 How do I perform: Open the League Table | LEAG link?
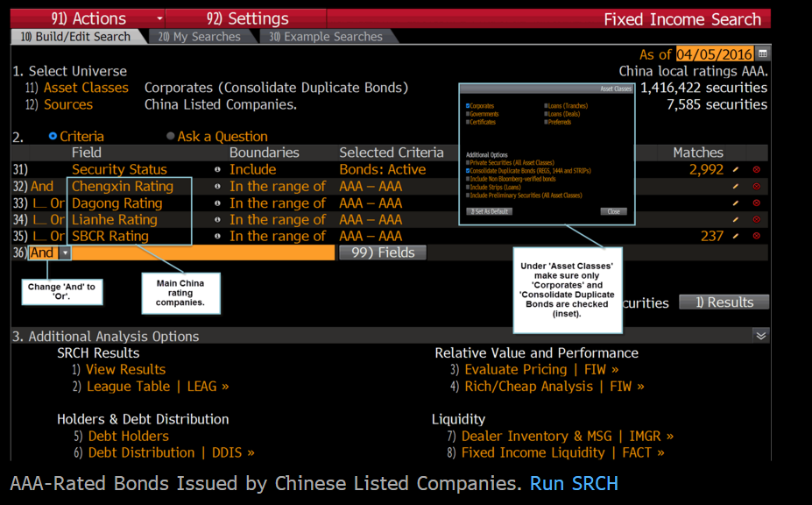(x=158, y=387)
